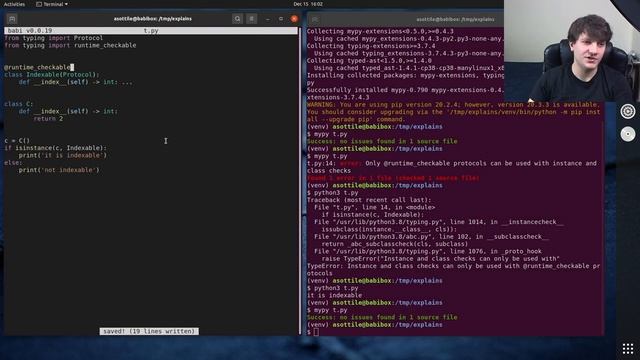Viewport: 640px width, 360px height.
Task: Click the 'raise TypeError(' traceback line
Action: (x=440, y=259)
